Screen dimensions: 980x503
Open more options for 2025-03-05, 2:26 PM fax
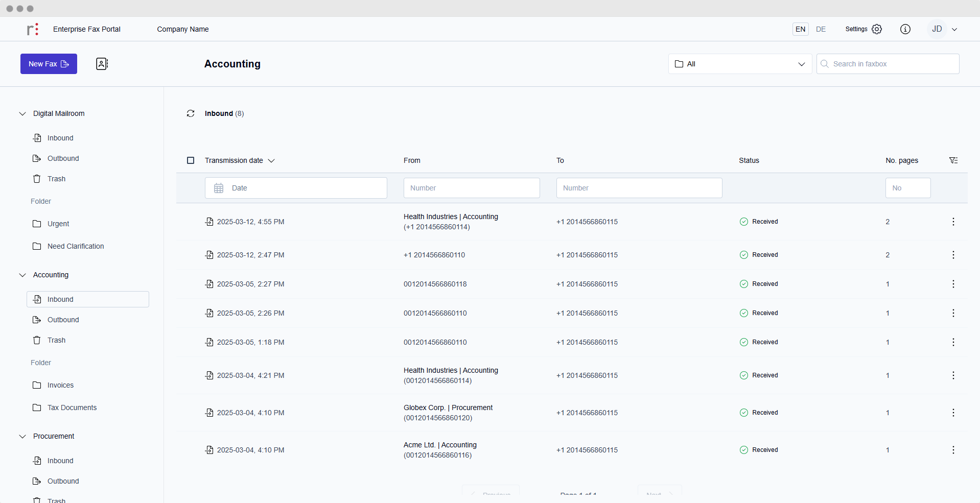point(953,313)
